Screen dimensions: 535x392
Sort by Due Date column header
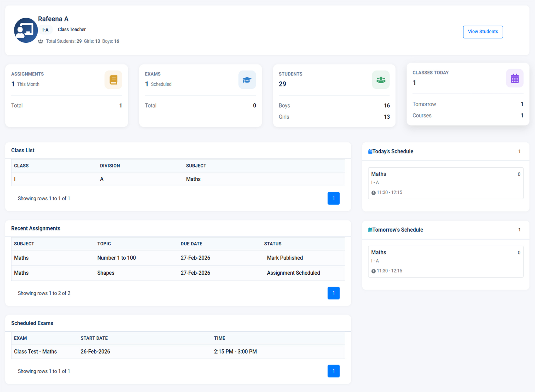191,244
